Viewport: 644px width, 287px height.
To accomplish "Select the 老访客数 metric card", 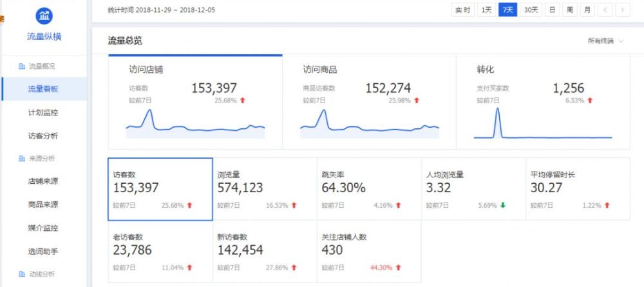I will click(x=160, y=252).
